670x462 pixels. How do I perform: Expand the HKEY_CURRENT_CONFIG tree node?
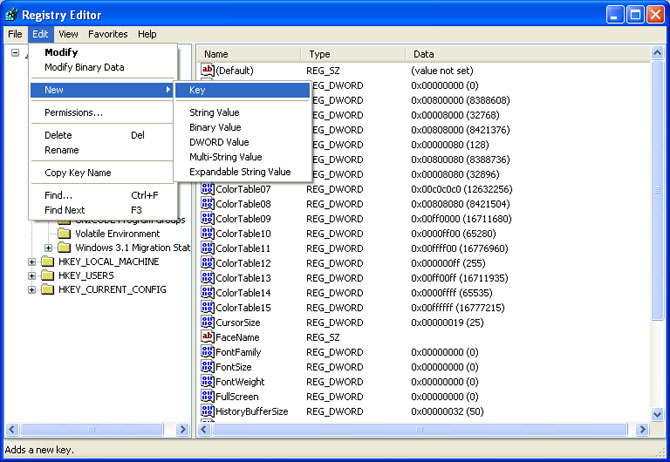point(32,290)
